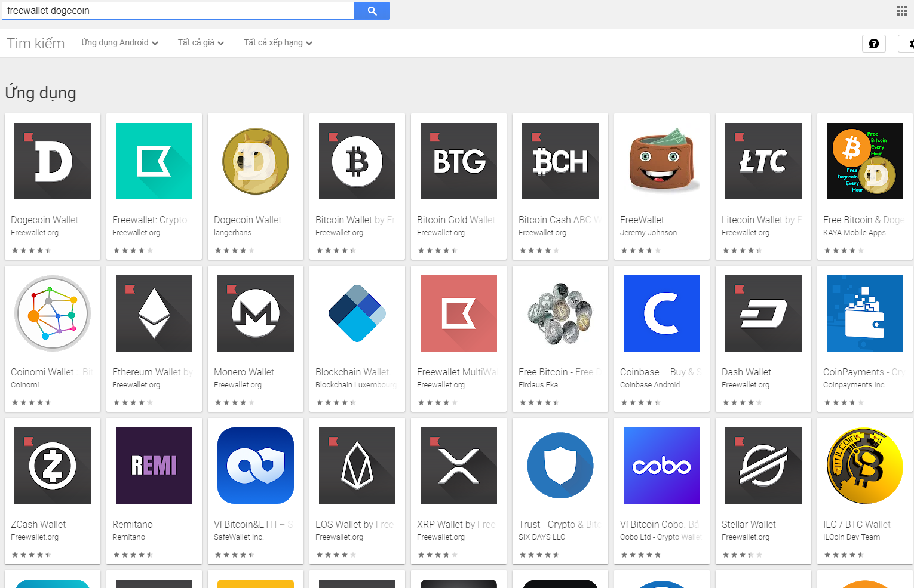Open the Freewallet.org Dogecoin Wallet app icon
This screenshot has height=588, width=914.
pyautogui.click(x=53, y=161)
